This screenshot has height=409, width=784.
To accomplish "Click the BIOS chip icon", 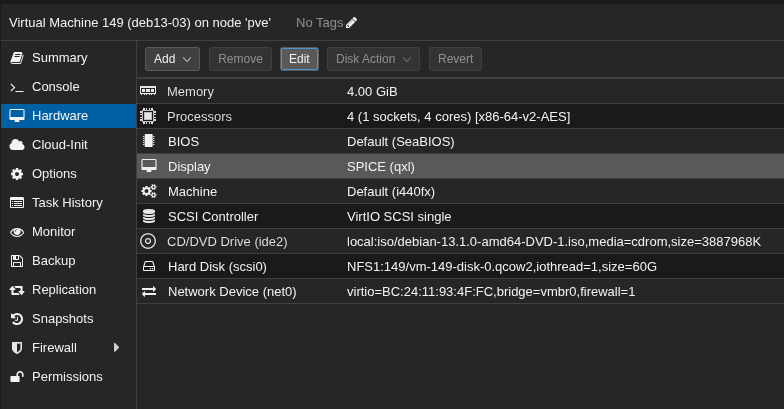I will click(x=149, y=141).
